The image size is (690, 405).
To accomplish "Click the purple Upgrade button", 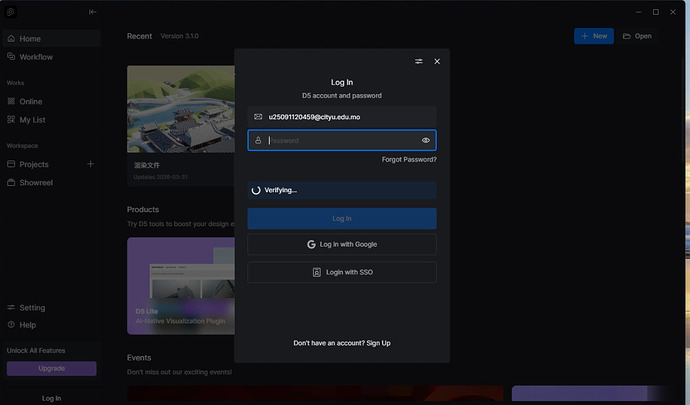I will pos(51,368).
